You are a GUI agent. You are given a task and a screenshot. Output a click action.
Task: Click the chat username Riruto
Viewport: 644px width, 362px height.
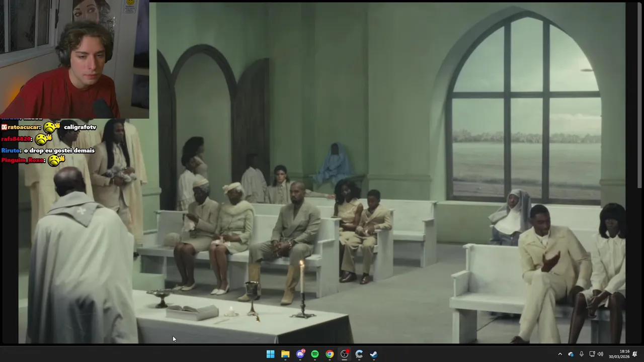(x=11, y=150)
